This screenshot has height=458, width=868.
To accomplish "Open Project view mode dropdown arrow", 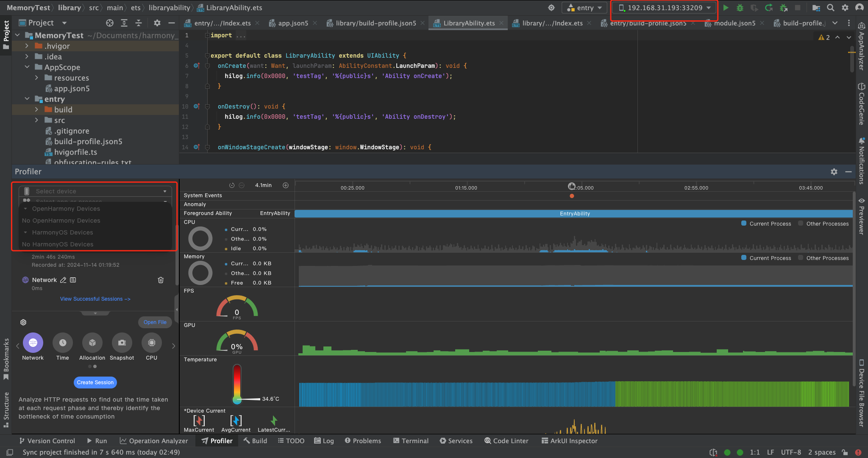I will [64, 23].
